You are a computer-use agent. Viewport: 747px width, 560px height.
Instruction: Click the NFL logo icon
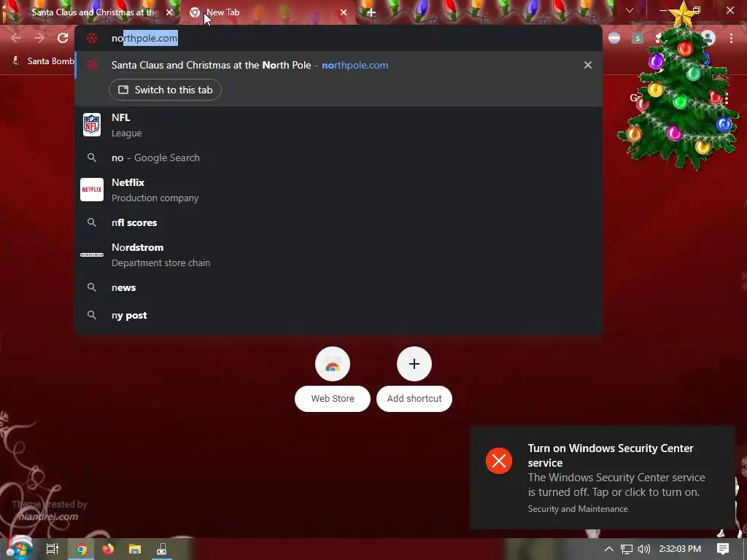tap(92, 125)
